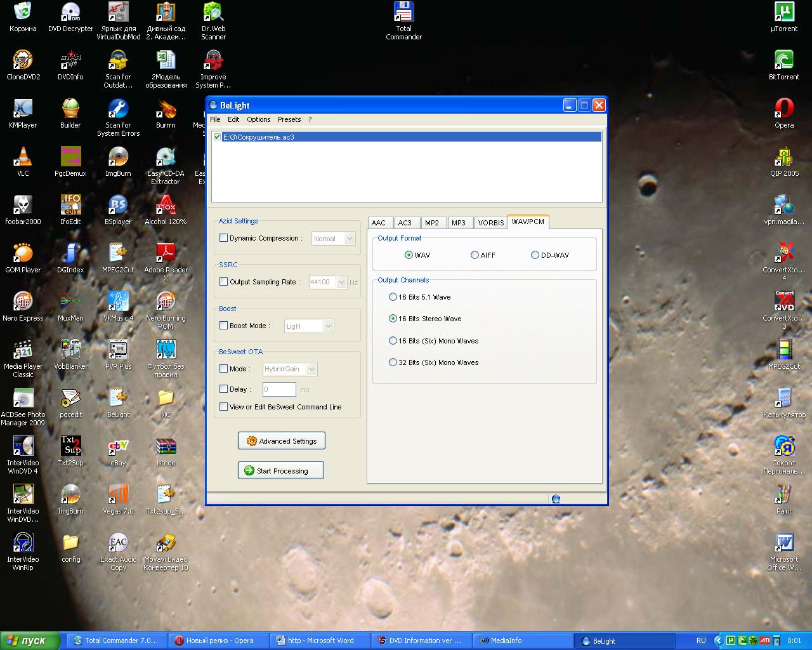Enable the Dynamic Compression checkbox

coord(223,238)
